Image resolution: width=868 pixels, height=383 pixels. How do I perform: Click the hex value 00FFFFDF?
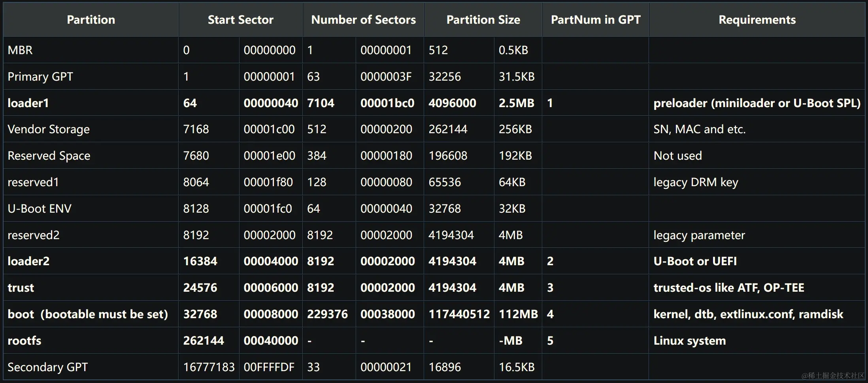pyautogui.click(x=269, y=367)
